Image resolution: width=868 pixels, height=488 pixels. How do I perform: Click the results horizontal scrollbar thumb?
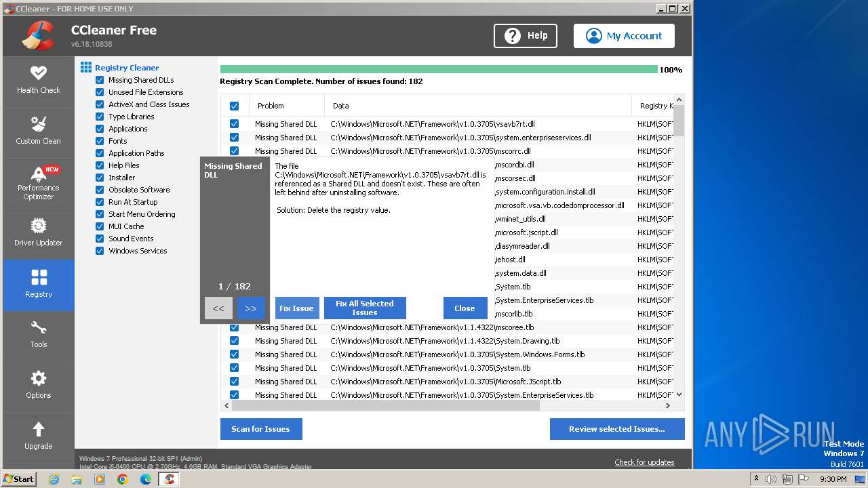coord(386,405)
